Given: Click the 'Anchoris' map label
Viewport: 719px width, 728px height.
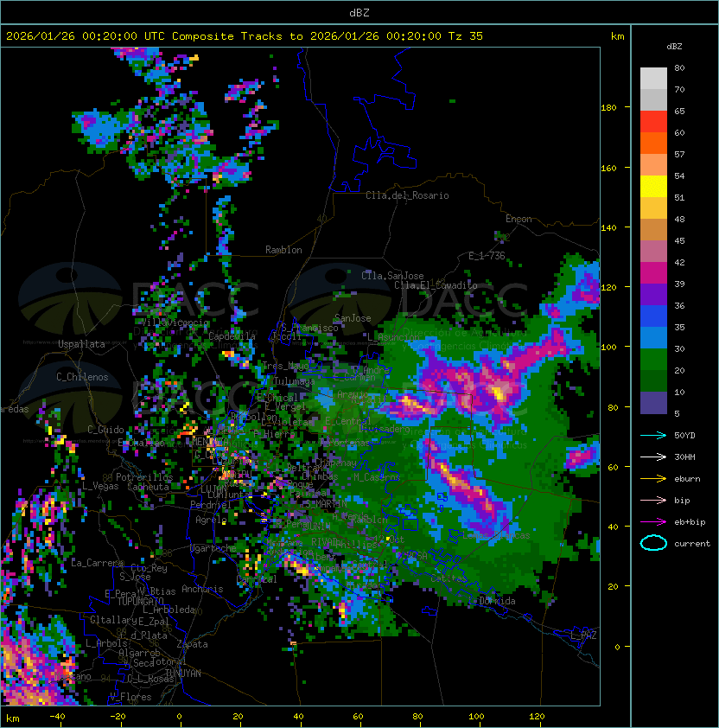Looking at the screenshot, I should click(x=202, y=589).
